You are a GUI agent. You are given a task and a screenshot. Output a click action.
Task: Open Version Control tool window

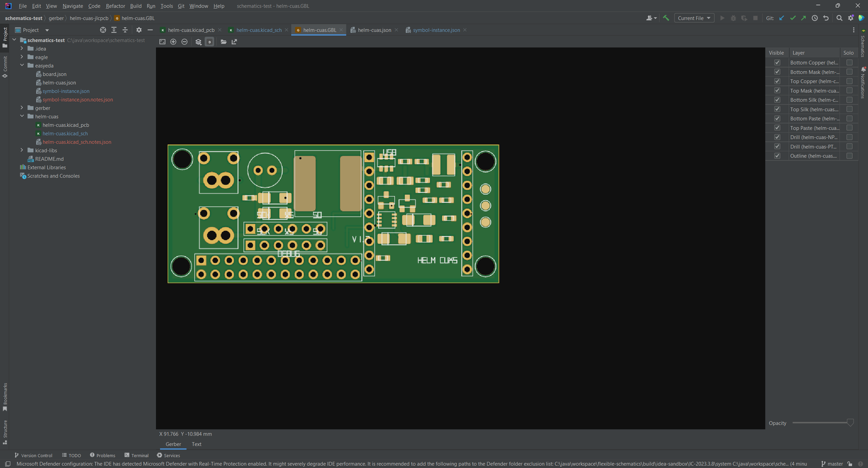(33, 456)
